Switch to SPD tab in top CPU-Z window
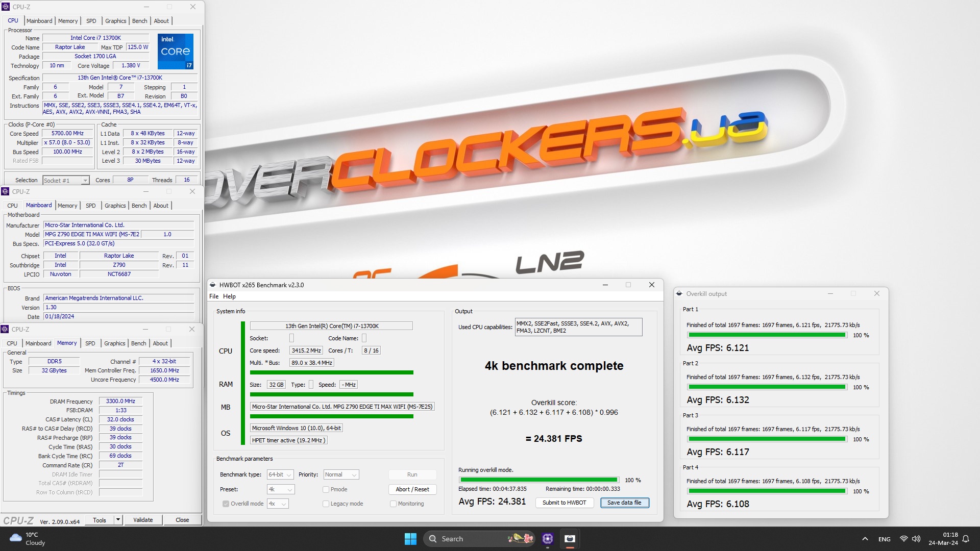Screen dimensions: 980x551 pos(91,21)
